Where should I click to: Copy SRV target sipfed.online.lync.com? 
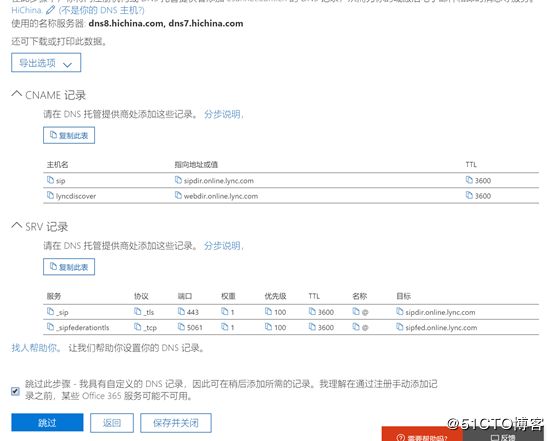[x=400, y=327]
